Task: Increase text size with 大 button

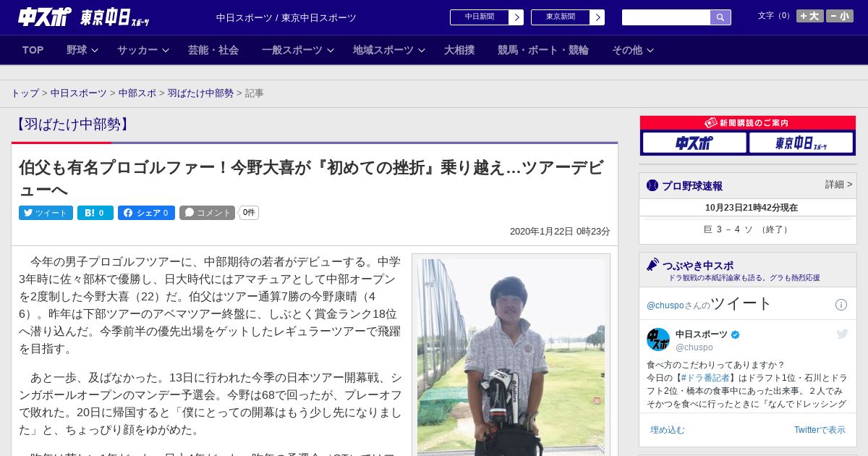Action: coord(810,16)
